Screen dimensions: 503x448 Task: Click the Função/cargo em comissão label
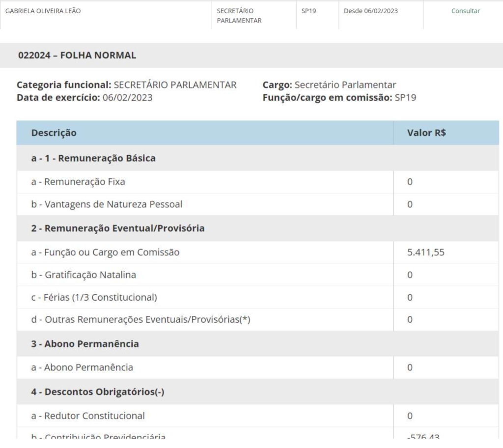point(327,97)
